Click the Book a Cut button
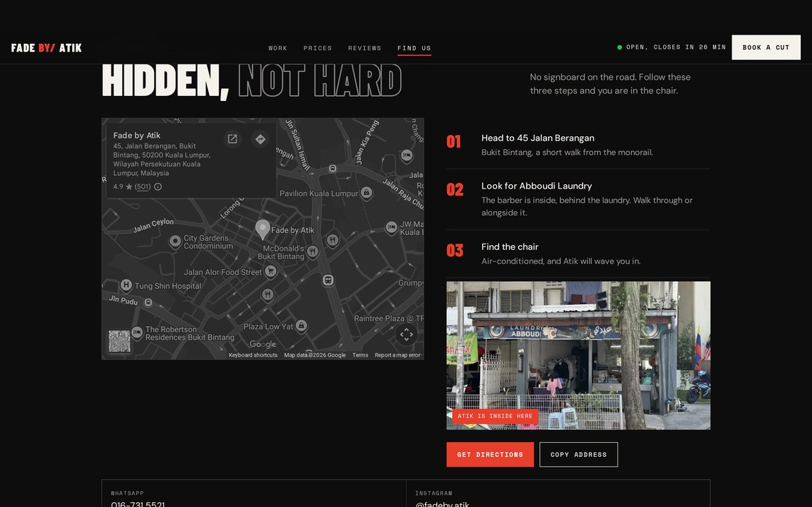812x507 pixels. (766, 47)
